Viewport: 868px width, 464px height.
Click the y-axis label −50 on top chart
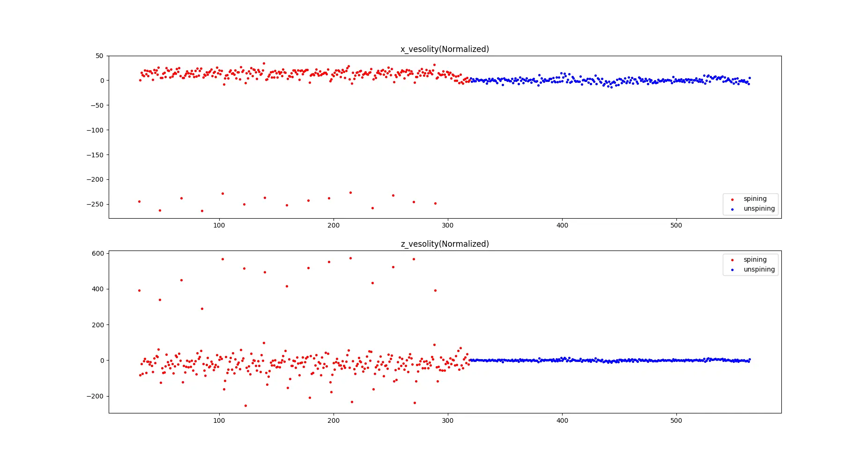pos(97,105)
